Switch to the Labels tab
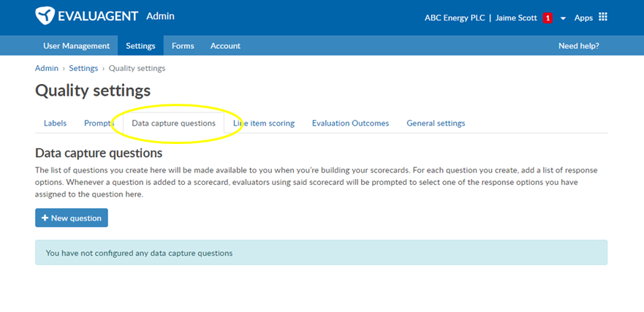This screenshot has width=644, height=312. coord(55,123)
